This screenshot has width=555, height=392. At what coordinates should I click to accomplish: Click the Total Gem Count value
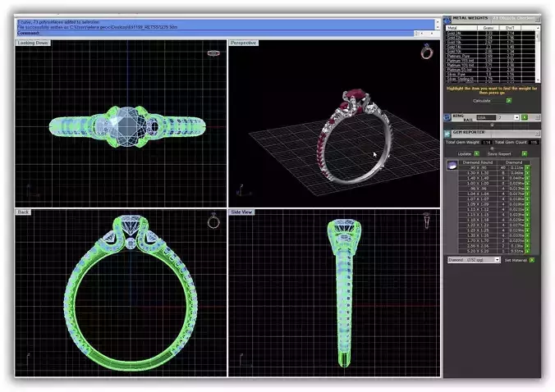[x=534, y=143]
